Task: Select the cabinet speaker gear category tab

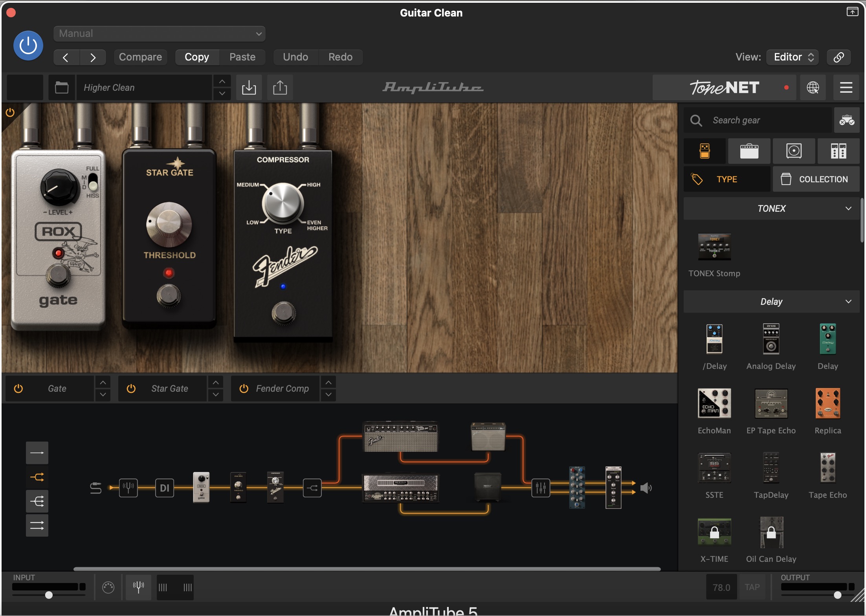Action: coord(794,151)
